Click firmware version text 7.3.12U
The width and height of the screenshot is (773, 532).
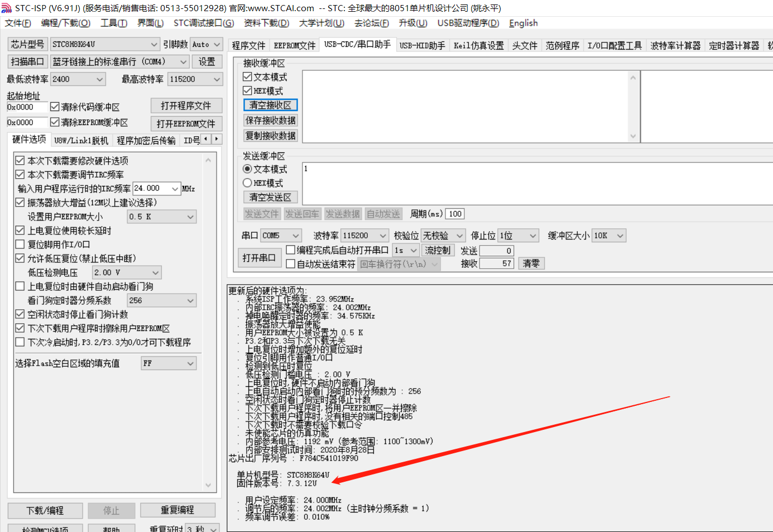(x=302, y=483)
